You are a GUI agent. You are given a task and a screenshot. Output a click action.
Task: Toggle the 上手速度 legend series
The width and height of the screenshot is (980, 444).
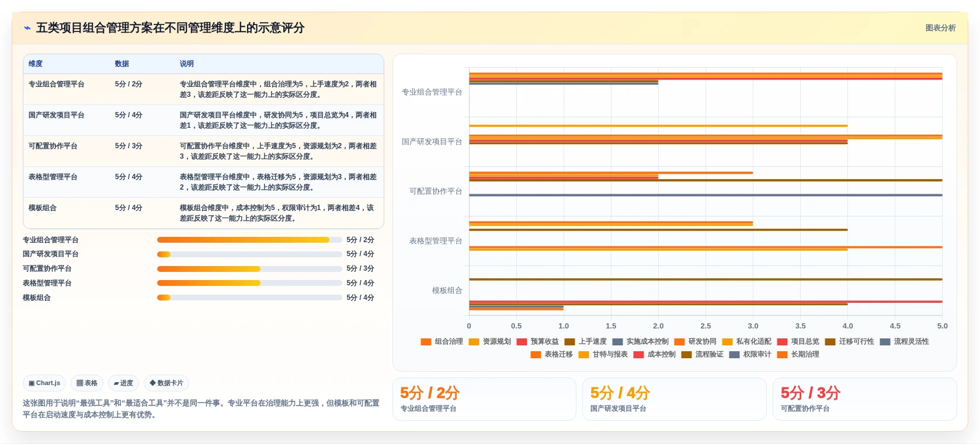tap(585, 341)
